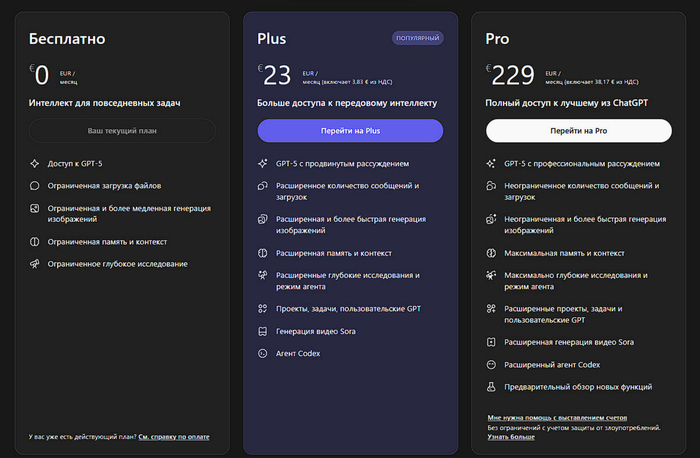This screenshot has height=458, width=700.
Task: Click the memory icon in Plus plan
Action: (262, 253)
